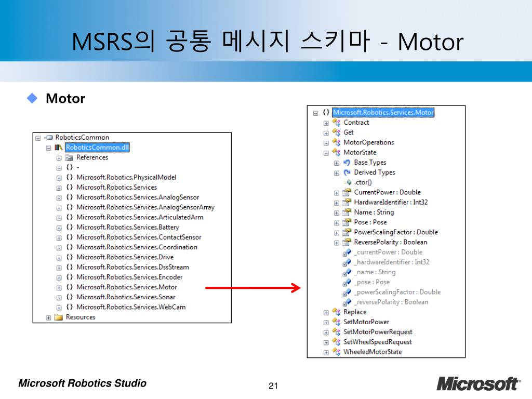
Task: Expand Microsoft.Robotics.Services.Motor in the left tree
Action: [59, 288]
